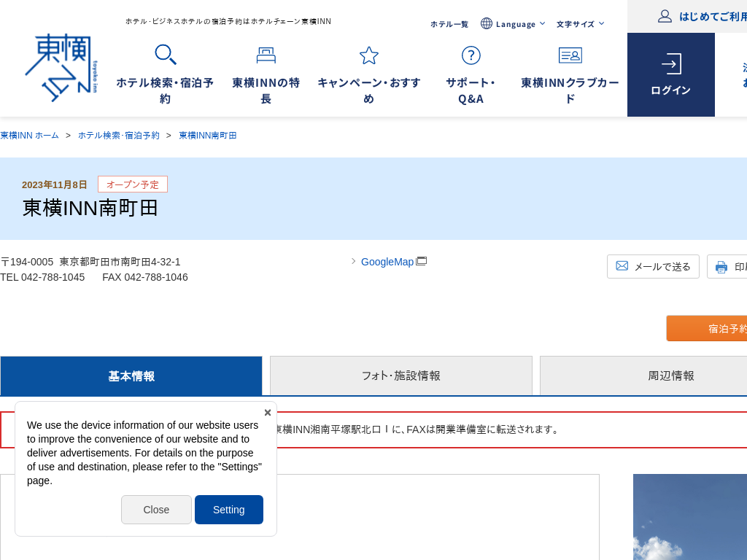Open the 文字サイズ dropdown
Image resolution: width=747 pixels, height=560 pixels.
(x=580, y=24)
